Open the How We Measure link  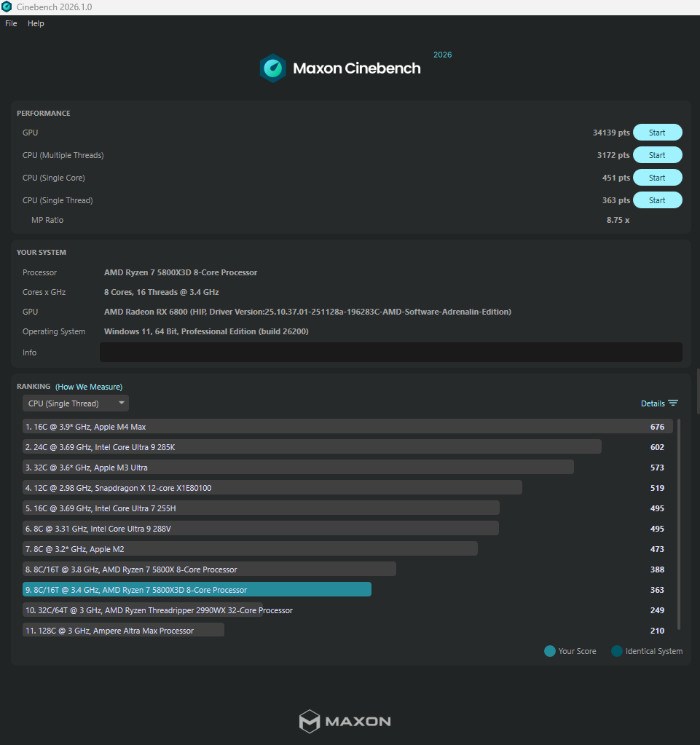coord(89,387)
